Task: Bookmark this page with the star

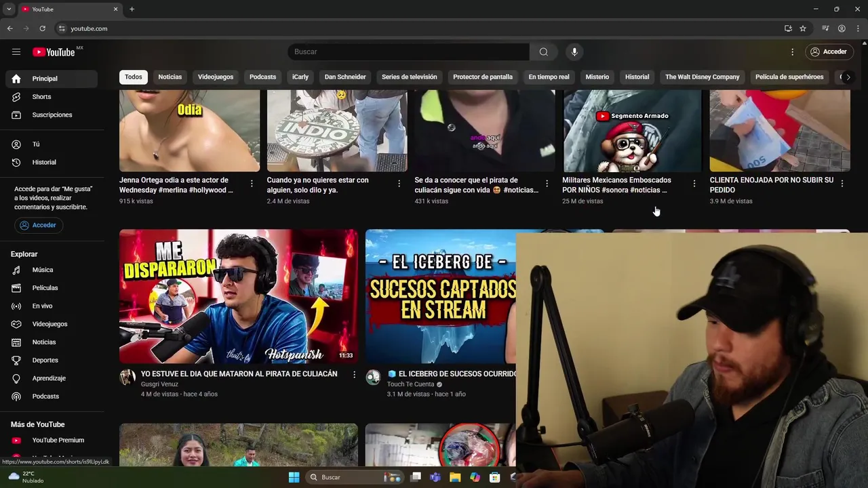Action: (x=803, y=28)
